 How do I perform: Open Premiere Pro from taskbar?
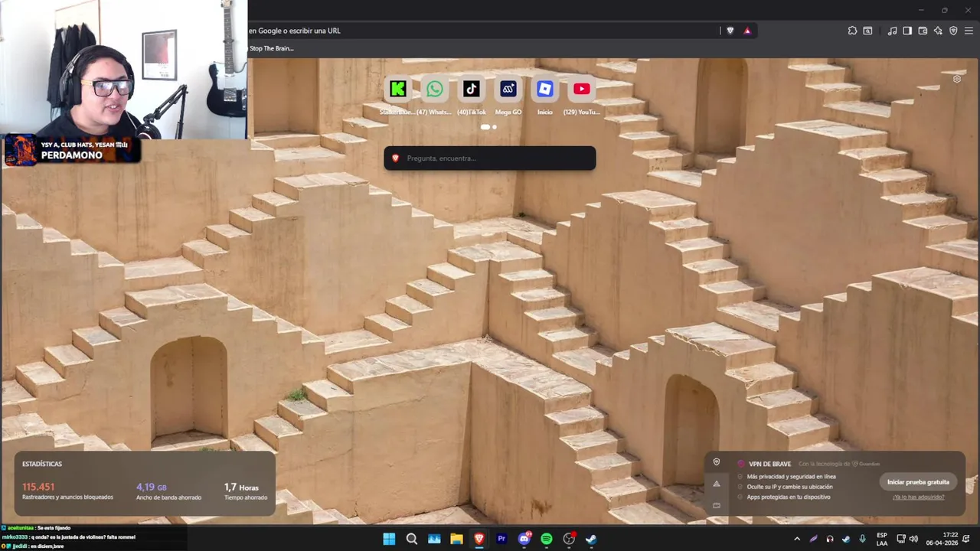click(x=501, y=539)
